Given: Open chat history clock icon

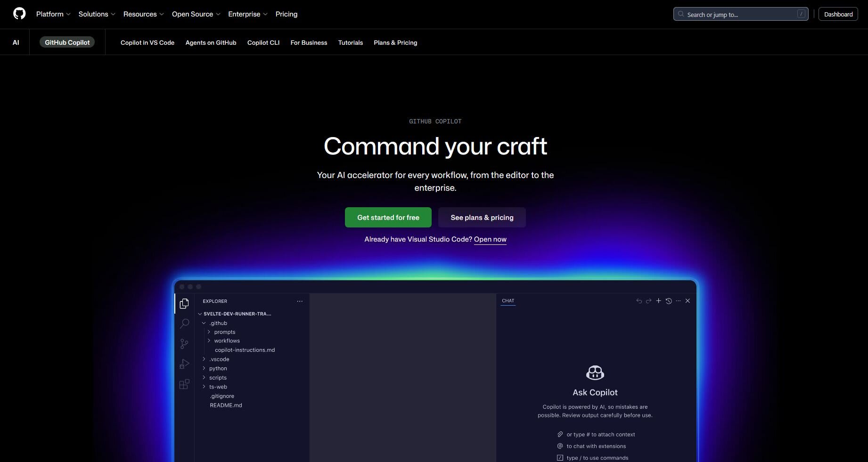Looking at the screenshot, I should (x=669, y=301).
